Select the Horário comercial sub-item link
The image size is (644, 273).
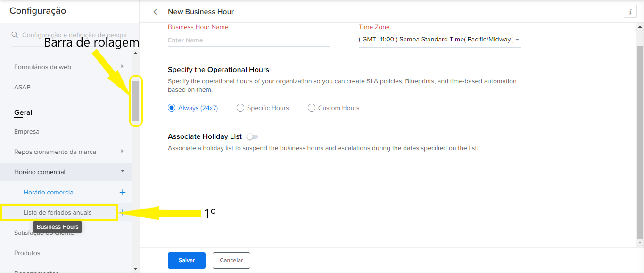(x=49, y=192)
